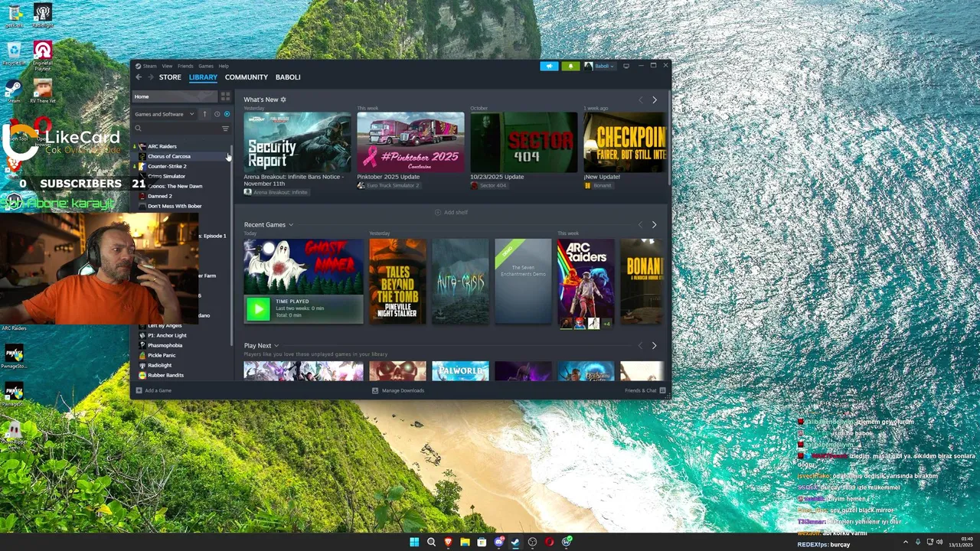This screenshot has height=551, width=980.
Task: Open the Steam menu
Action: 149,66
